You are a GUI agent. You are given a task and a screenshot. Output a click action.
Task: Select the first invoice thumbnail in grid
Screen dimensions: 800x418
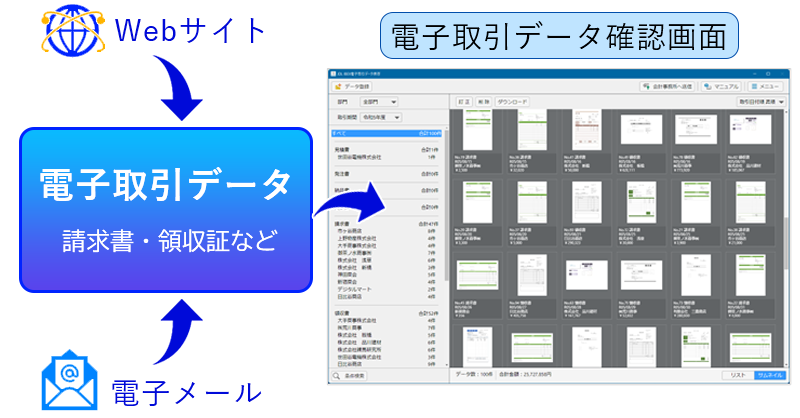[x=478, y=141]
